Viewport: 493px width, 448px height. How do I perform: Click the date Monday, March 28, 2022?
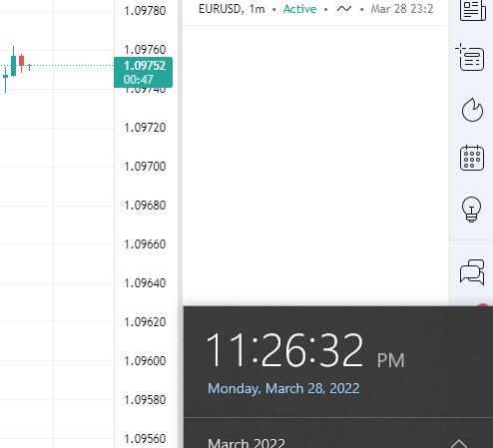point(283,388)
